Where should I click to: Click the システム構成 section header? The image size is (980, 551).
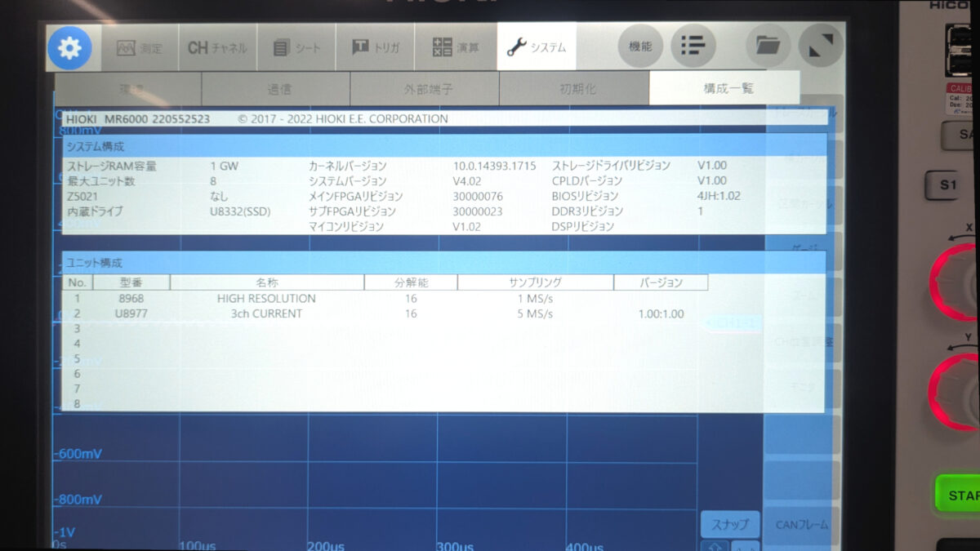click(x=445, y=146)
